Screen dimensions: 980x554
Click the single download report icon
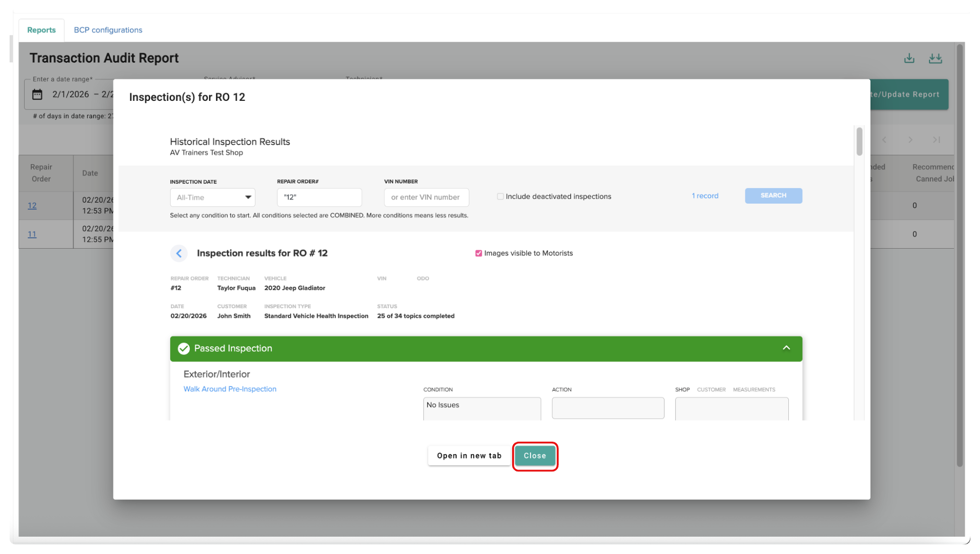909,59
